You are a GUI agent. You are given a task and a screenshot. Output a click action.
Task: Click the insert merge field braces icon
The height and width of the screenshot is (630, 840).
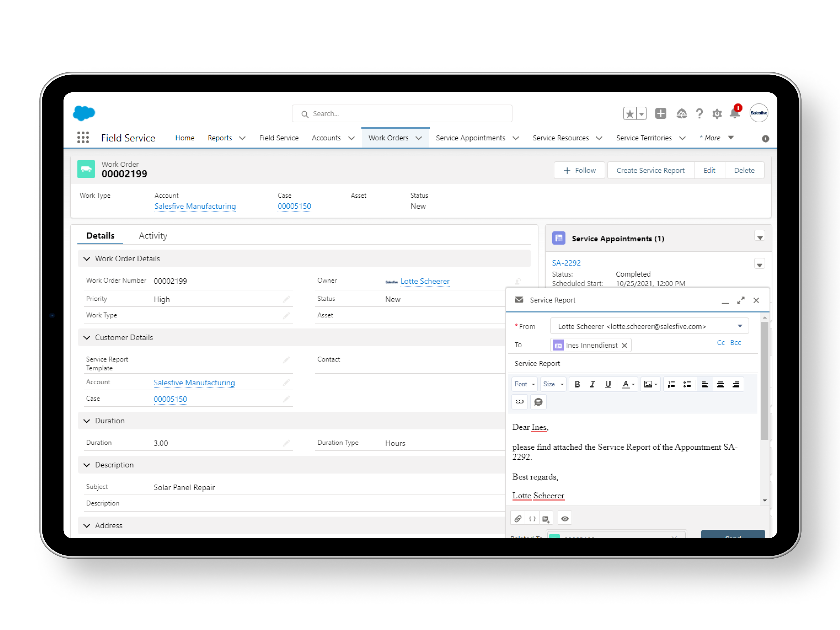point(532,518)
